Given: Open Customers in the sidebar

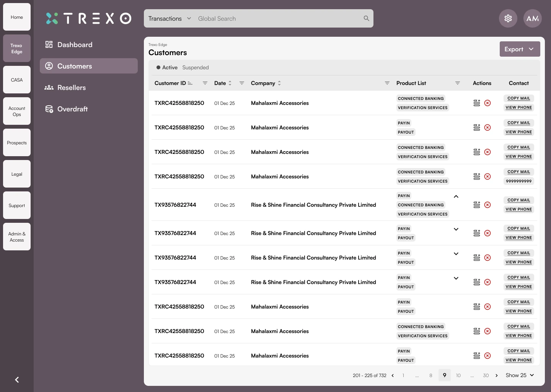Looking at the screenshot, I should [x=89, y=66].
